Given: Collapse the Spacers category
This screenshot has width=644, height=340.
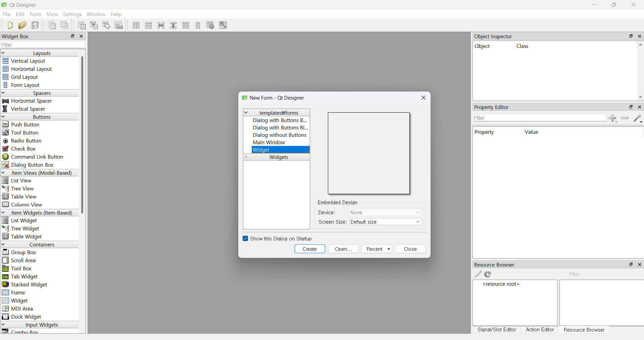Looking at the screenshot, I should tap(3, 93).
